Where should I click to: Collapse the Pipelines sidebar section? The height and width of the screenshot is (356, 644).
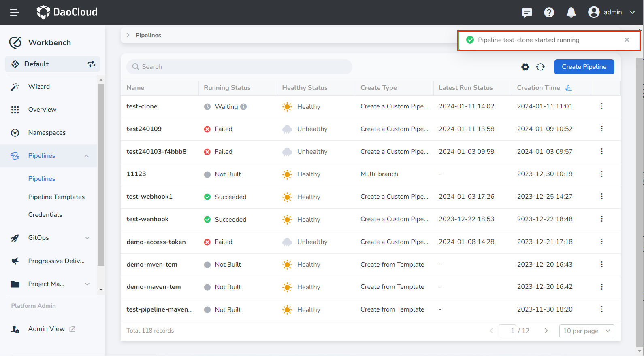86,156
